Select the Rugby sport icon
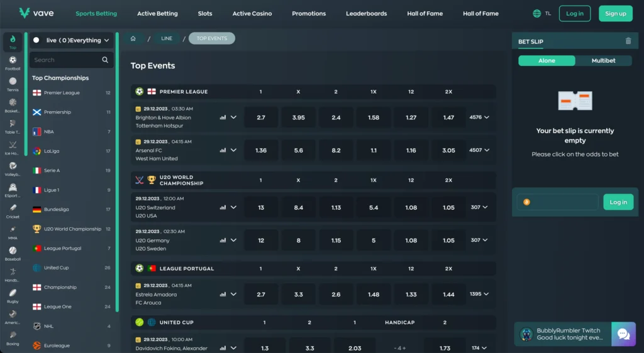This screenshot has height=353, width=644. (13, 293)
